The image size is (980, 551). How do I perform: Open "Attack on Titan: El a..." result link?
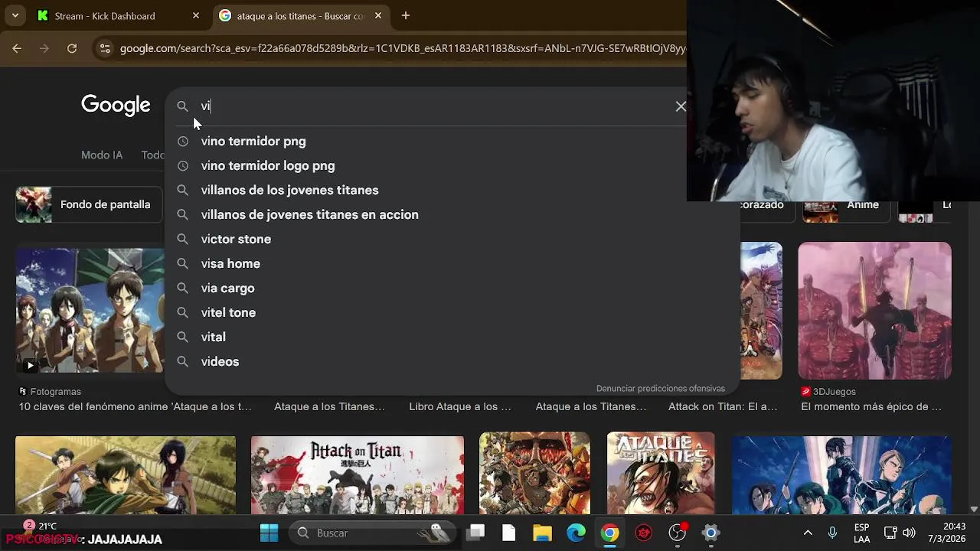coord(723,406)
